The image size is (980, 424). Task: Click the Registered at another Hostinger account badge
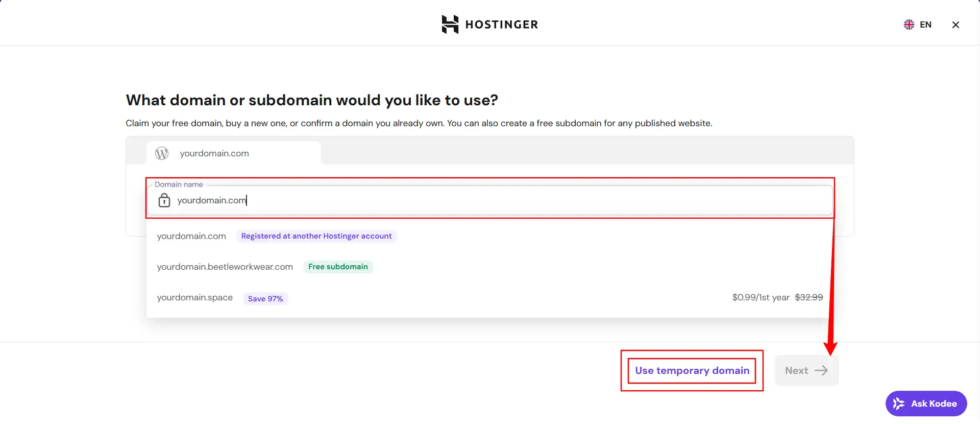[x=316, y=236]
